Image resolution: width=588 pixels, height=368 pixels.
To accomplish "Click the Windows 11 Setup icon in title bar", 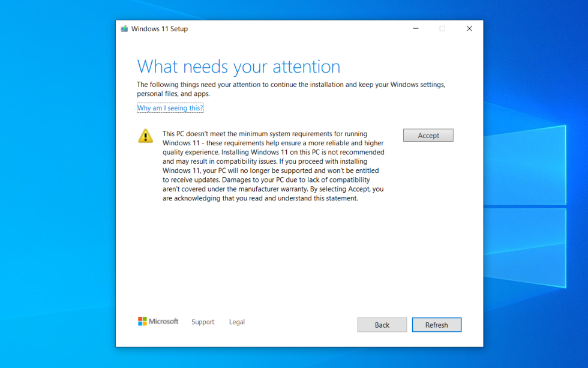I will (x=124, y=28).
